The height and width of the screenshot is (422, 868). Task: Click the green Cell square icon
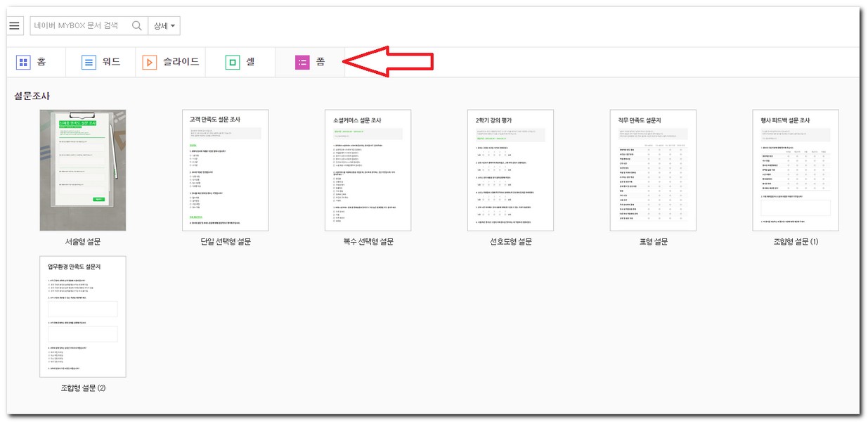233,63
